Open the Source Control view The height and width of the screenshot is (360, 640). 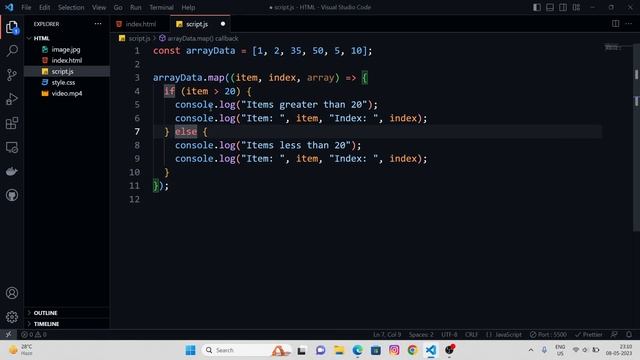click(x=12, y=75)
